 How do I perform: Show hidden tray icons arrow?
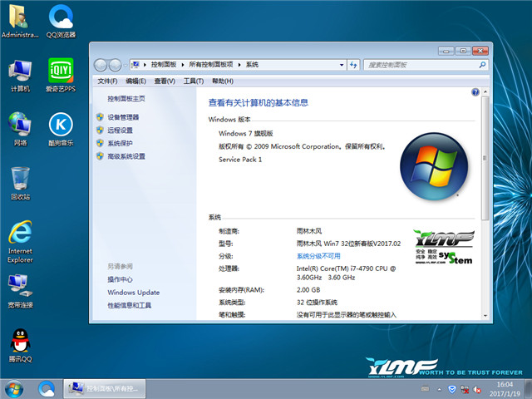[x=440, y=390]
